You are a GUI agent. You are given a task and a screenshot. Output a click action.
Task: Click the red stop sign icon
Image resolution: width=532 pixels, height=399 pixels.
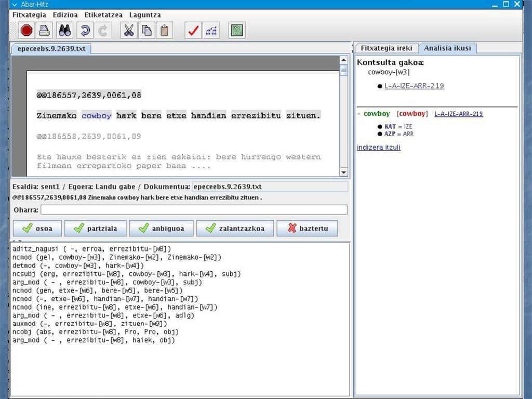point(26,31)
